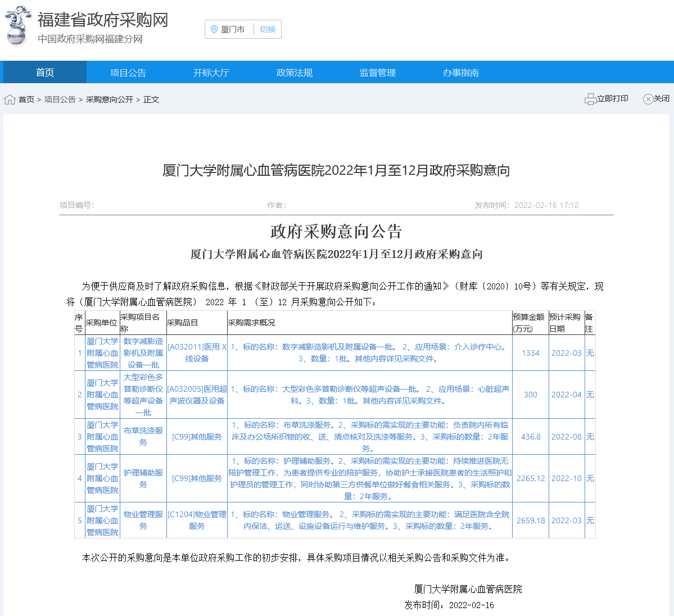The width and height of the screenshot is (674, 616).
Task: Click the location pin icon before 厦门市
Action: click(214, 29)
